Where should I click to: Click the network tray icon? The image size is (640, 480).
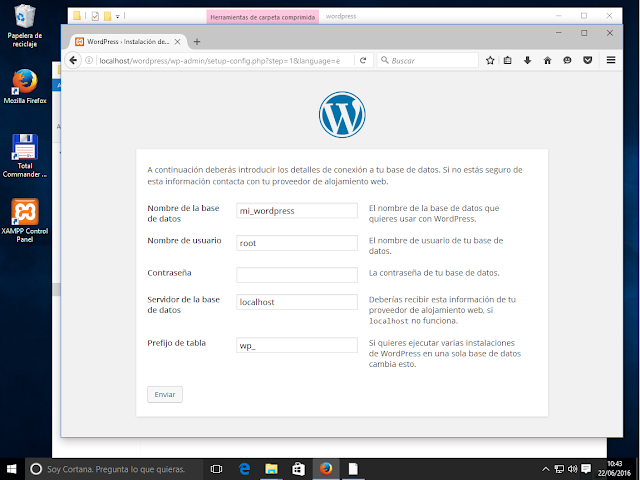click(559, 469)
